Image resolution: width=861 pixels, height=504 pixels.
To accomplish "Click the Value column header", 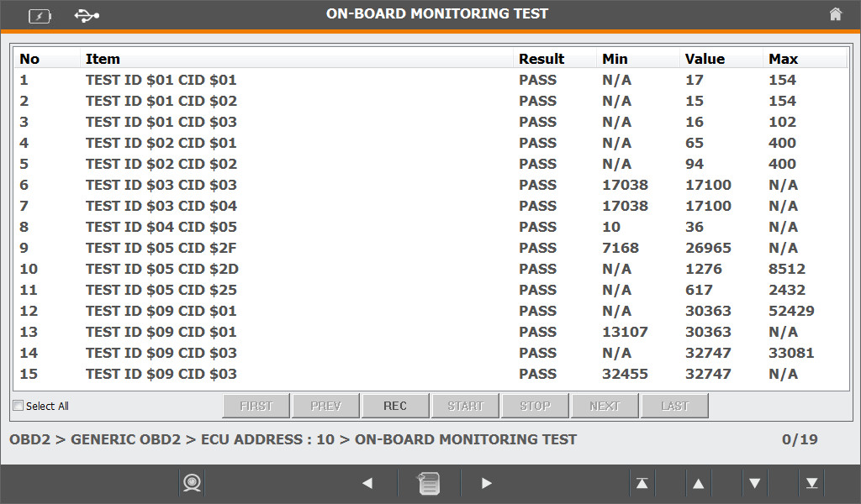I will pos(705,59).
